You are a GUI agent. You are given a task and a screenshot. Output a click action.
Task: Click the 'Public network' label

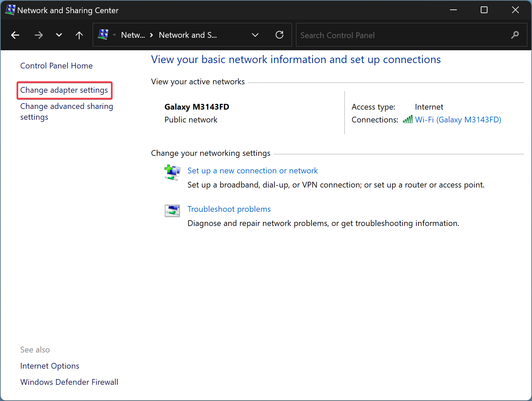(191, 120)
